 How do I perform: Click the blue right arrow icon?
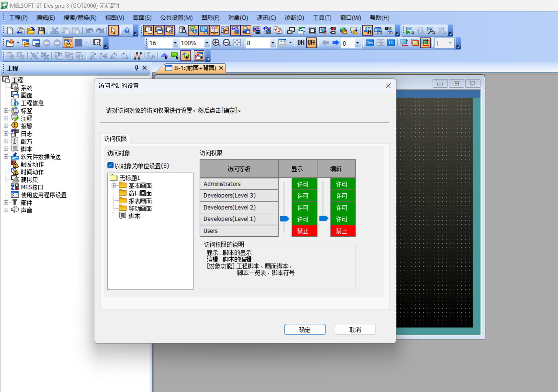point(336,43)
